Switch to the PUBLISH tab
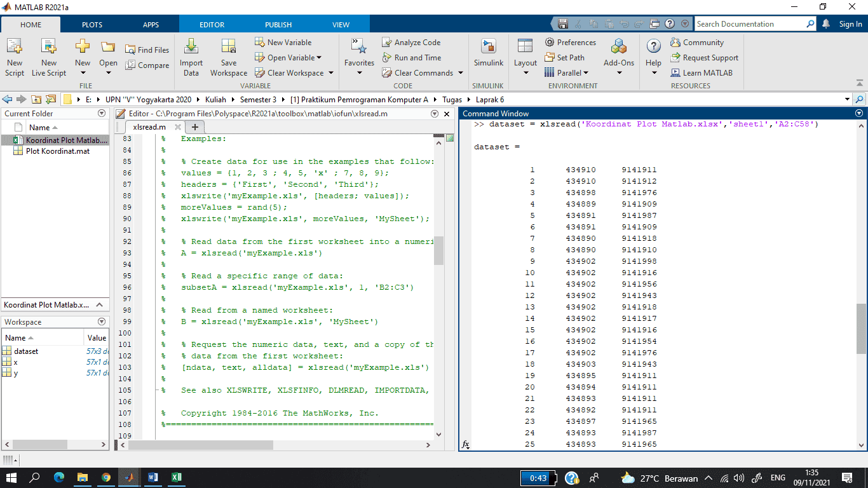This screenshot has width=868, height=488. click(x=278, y=25)
